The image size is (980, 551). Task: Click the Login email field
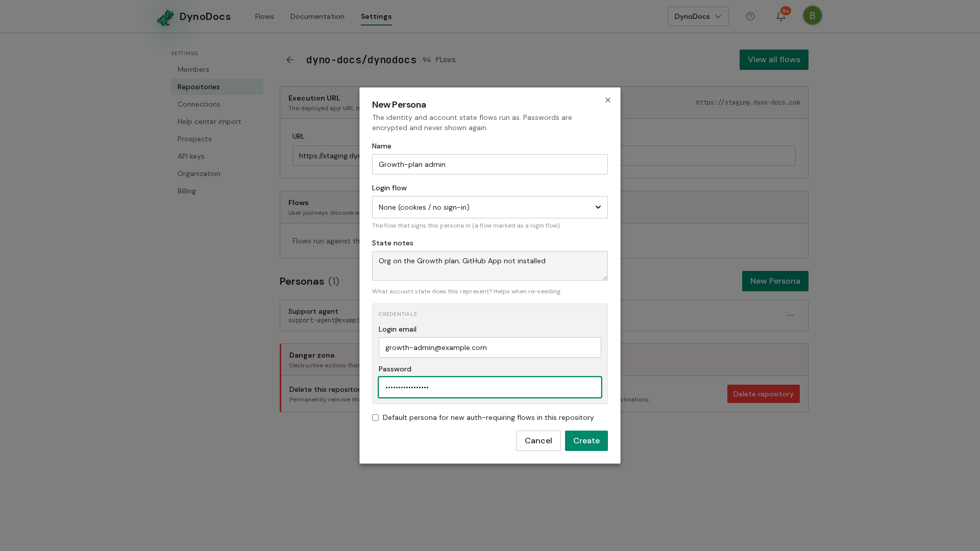[489, 347]
